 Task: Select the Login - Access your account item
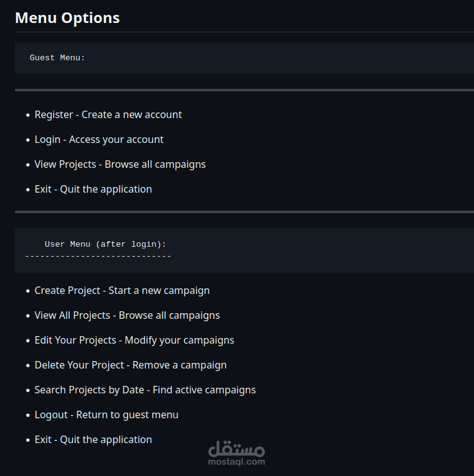(99, 140)
